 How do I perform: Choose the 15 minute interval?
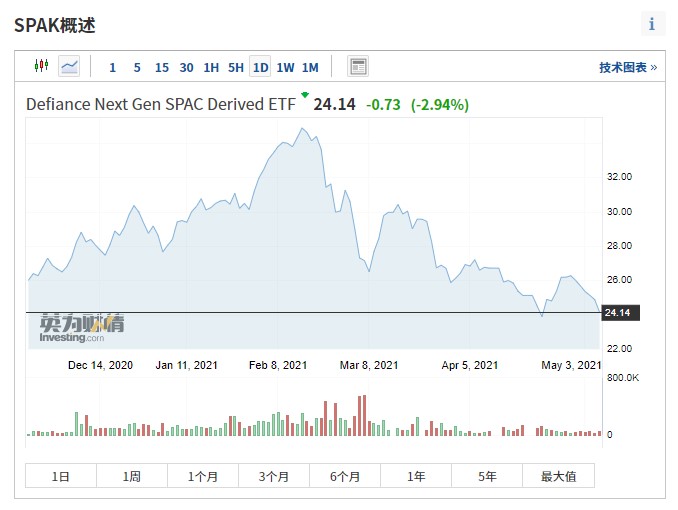(x=162, y=67)
